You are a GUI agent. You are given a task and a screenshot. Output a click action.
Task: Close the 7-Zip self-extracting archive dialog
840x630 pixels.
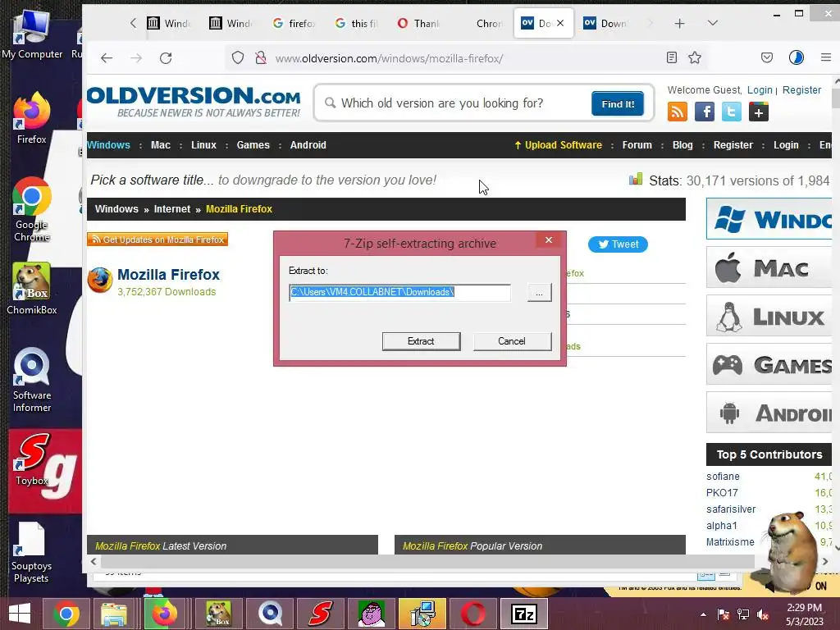click(549, 240)
